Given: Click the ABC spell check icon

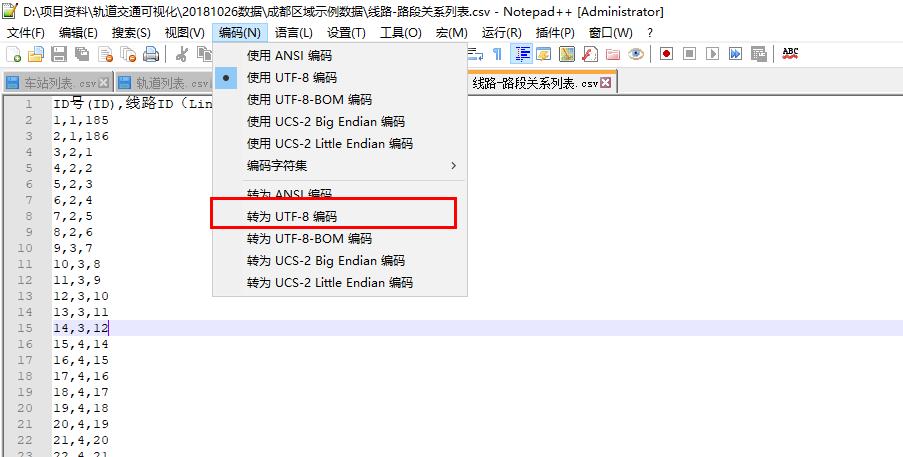Looking at the screenshot, I should click(790, 54).
